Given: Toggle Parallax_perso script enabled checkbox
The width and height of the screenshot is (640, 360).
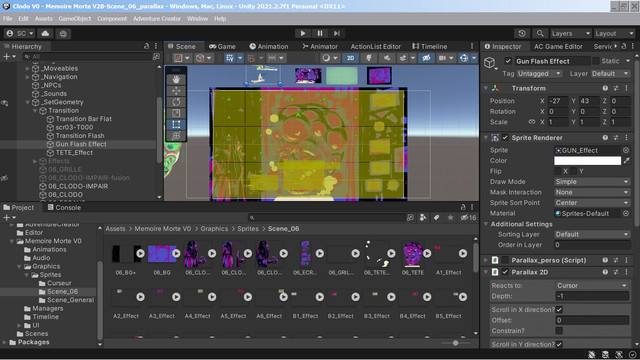Looking at the screenshot, I should click(x=505, y=260).
